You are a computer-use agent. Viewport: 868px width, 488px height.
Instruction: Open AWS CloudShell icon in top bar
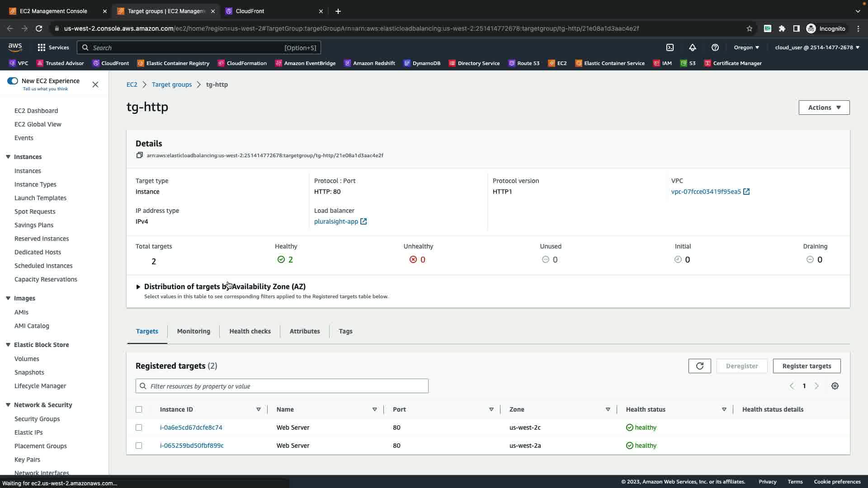pos(670,47)
